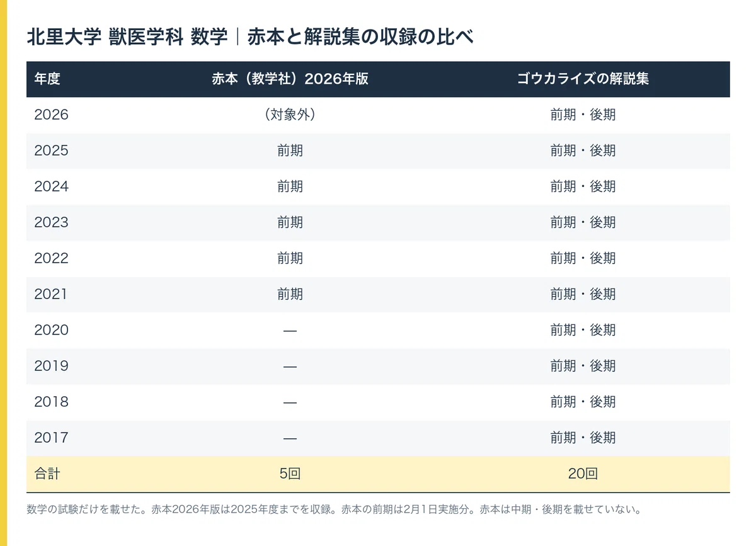Viewport: 756px width, 546px height.
Task: Select the 赤本 前期 cell in the 2022 row
Action: pyautogui.click(x=290, y=259)
